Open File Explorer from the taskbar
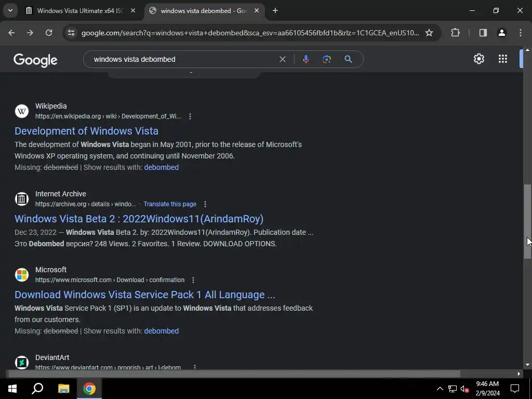This screenshot has height=399, width=532. click(63, 389)
